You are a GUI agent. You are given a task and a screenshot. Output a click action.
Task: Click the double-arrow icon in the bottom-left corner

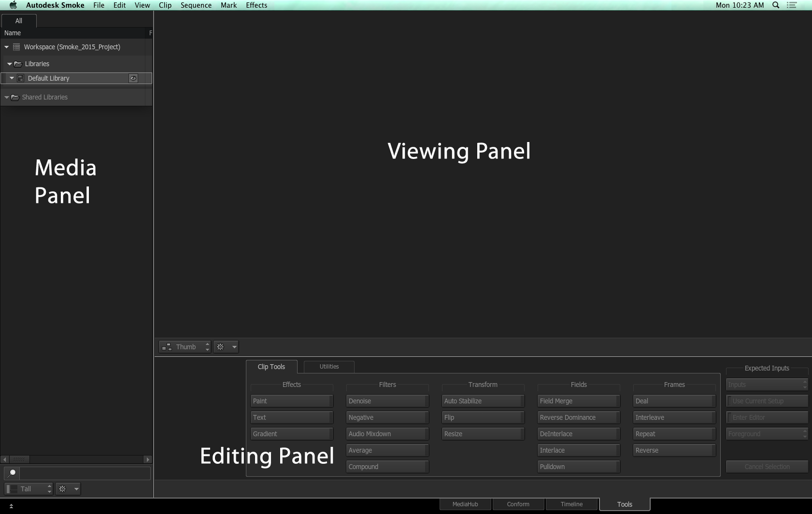(11, 506)
